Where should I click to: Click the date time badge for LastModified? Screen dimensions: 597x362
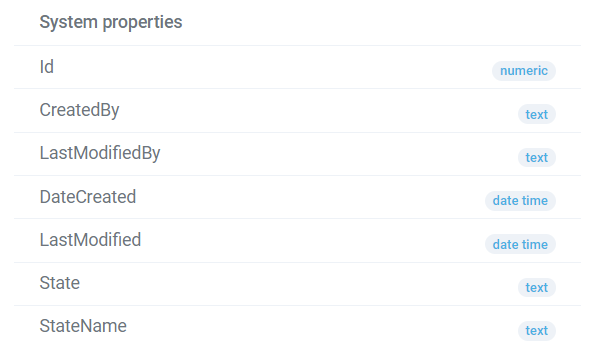(x=520, y=244)
